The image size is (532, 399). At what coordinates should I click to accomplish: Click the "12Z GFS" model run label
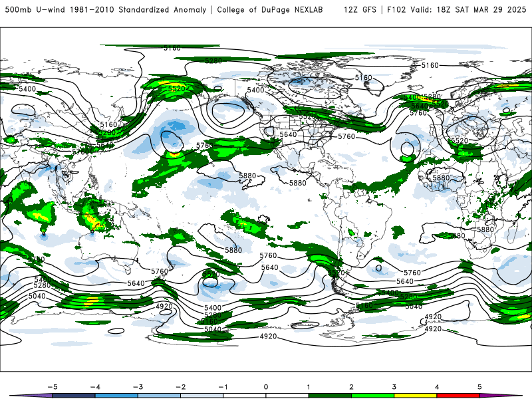click(360, 9)
